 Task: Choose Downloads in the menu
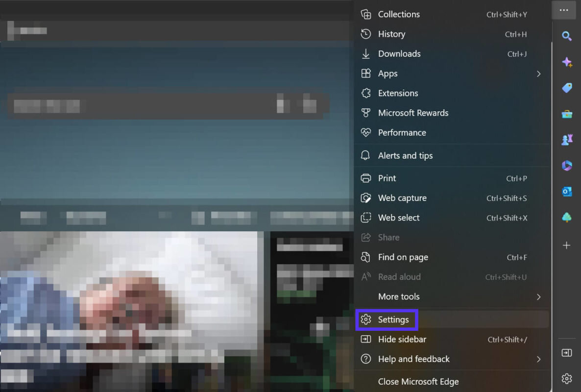click(x=451, y=54)
